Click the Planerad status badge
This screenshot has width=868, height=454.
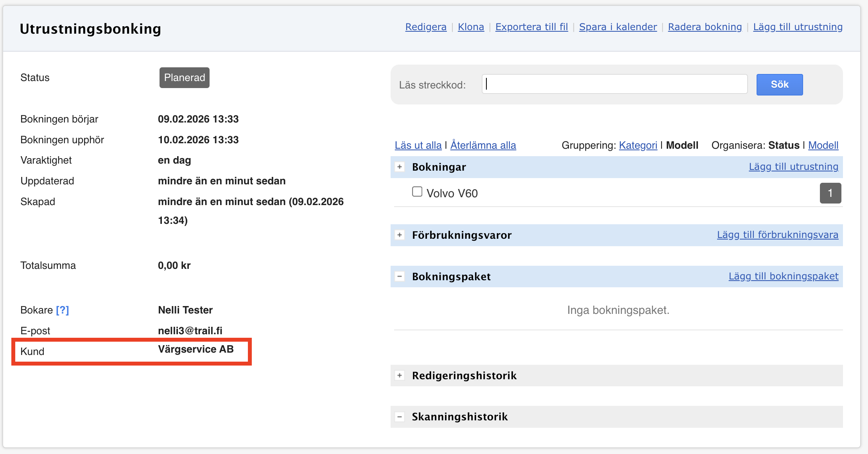[184, 77]
